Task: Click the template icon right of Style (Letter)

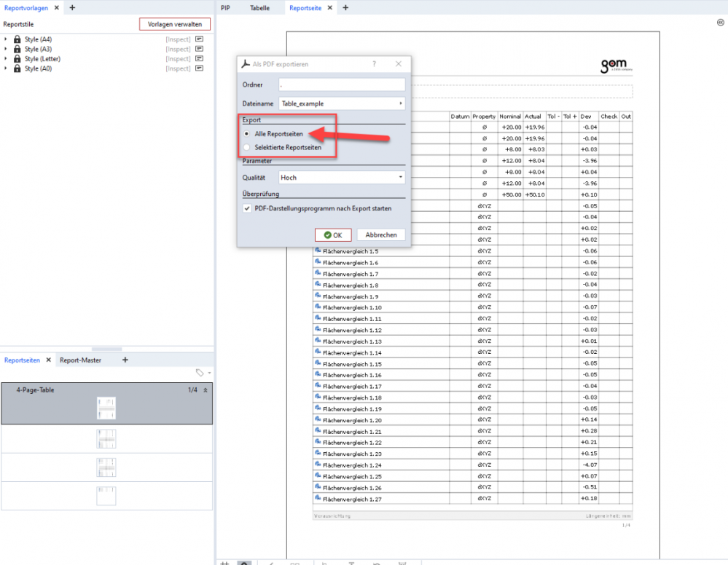Action: 199,59
